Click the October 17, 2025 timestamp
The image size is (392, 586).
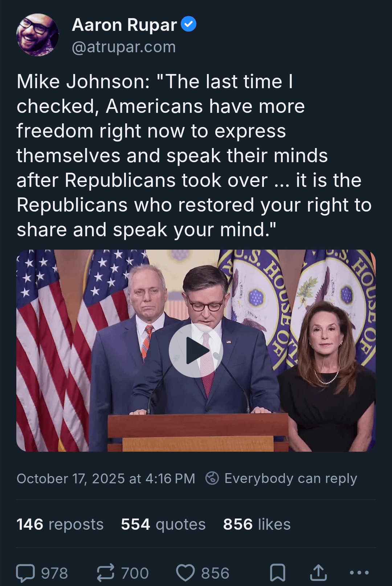click(x=106, y=479)
